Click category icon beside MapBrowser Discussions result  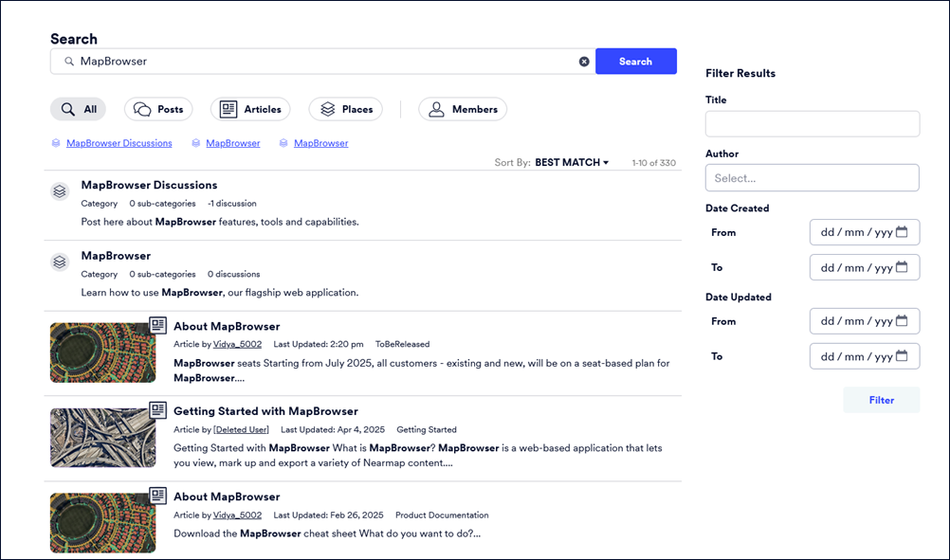click(x=60, y=191)
